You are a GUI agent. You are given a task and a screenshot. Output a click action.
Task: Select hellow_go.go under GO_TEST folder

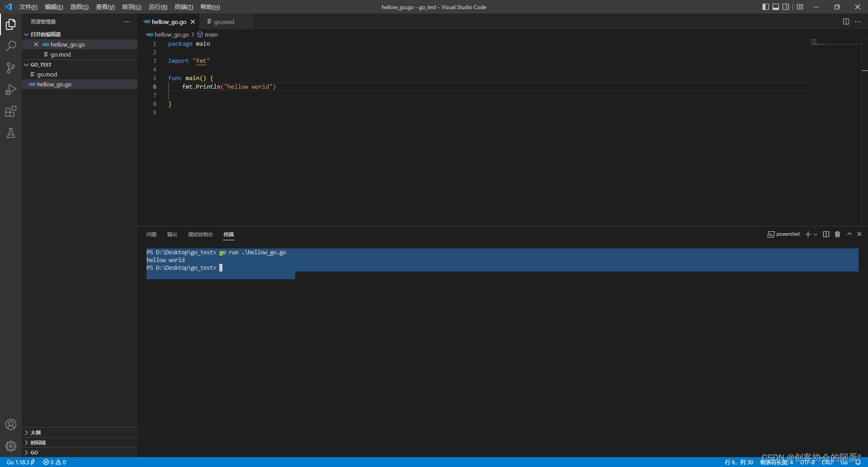pyautogui.click(x=80, y=84)
